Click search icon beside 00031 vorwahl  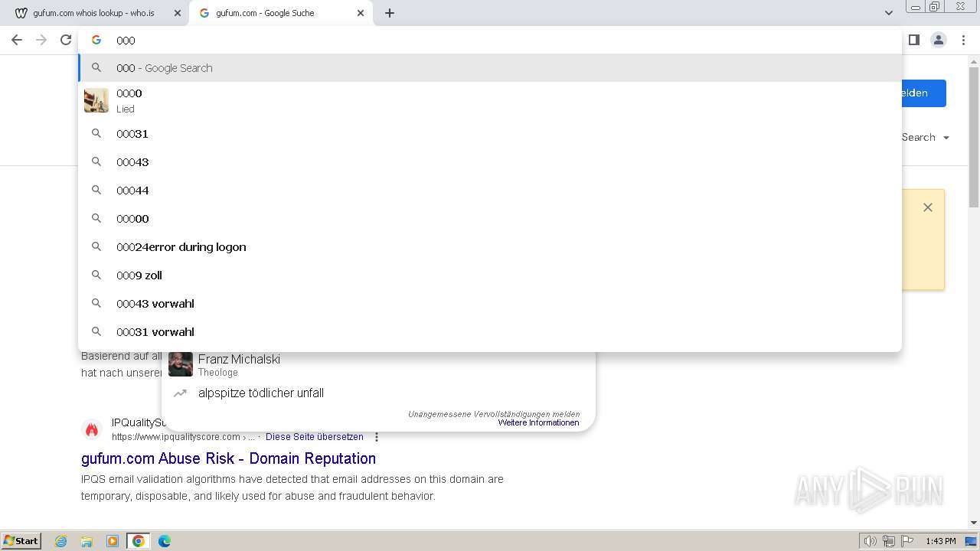click(96, 331)
